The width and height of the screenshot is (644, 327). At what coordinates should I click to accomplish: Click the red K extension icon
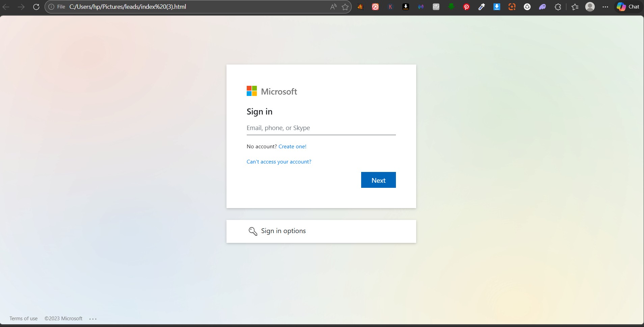click(x=391, y=7)
